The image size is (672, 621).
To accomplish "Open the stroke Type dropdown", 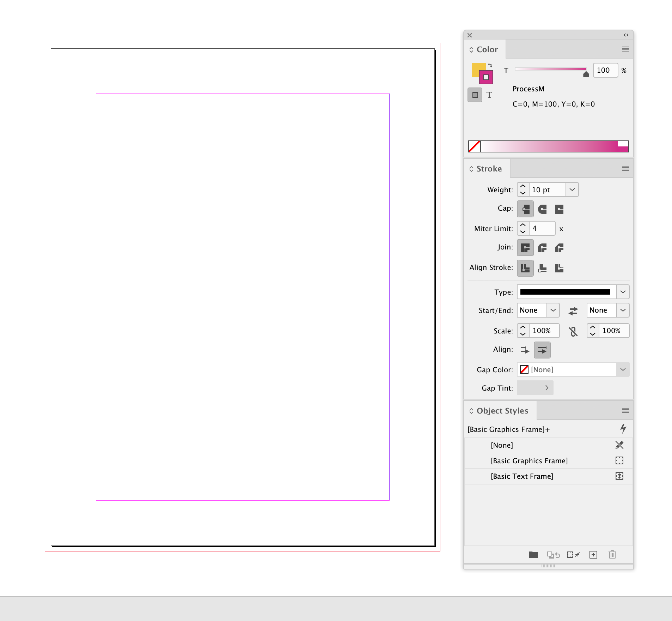I will [x=623, y=292].
